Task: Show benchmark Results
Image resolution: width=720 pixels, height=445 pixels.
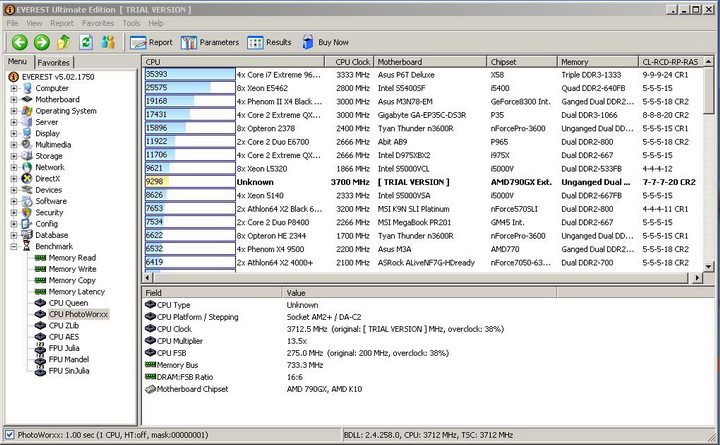Action: (269, 42)
